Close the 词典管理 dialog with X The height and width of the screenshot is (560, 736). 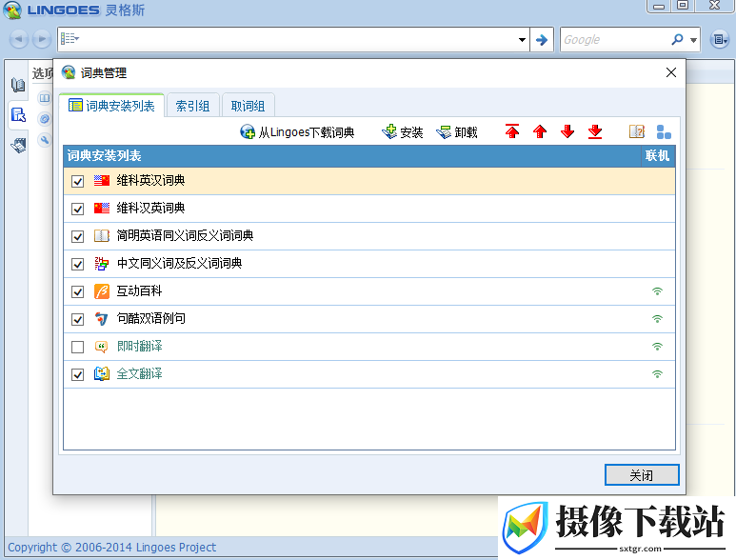pos(671,72)
